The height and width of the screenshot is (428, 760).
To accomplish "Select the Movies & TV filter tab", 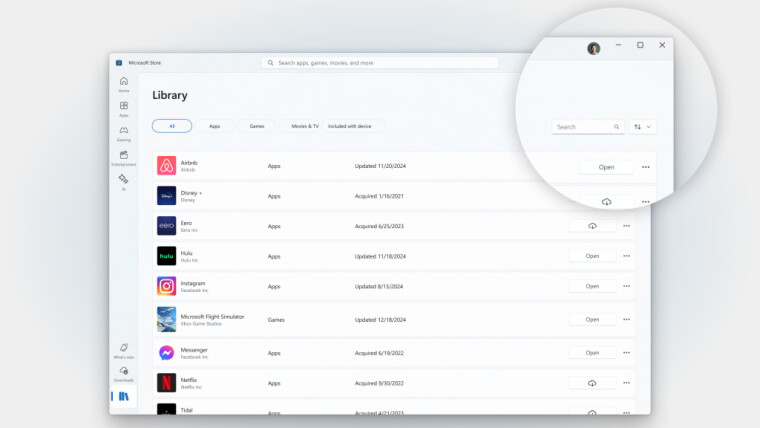I will [304, 126].
